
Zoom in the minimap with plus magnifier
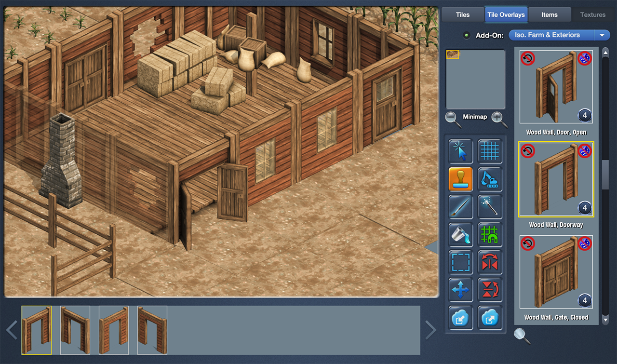pyautogui.click(x=499, y=119)
